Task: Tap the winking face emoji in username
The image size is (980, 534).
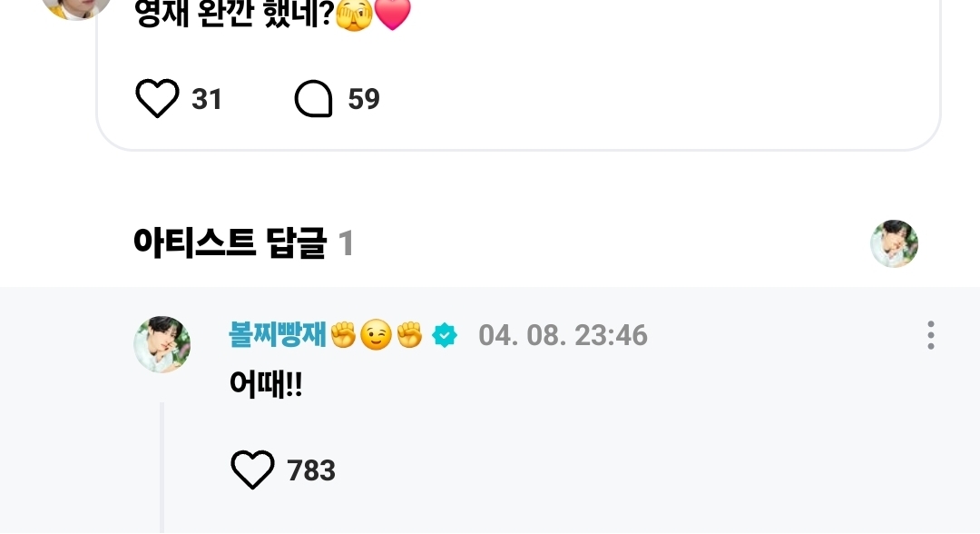Action: (x=377, y=335)
